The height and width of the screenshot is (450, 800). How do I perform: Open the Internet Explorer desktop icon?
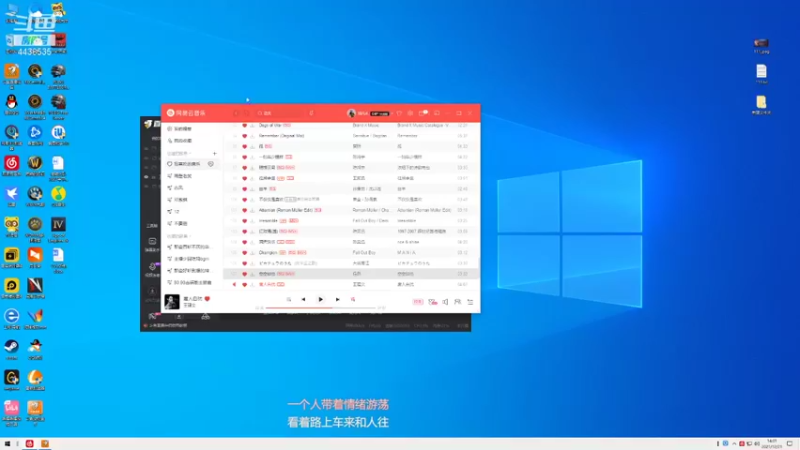(x=12, y=319)
